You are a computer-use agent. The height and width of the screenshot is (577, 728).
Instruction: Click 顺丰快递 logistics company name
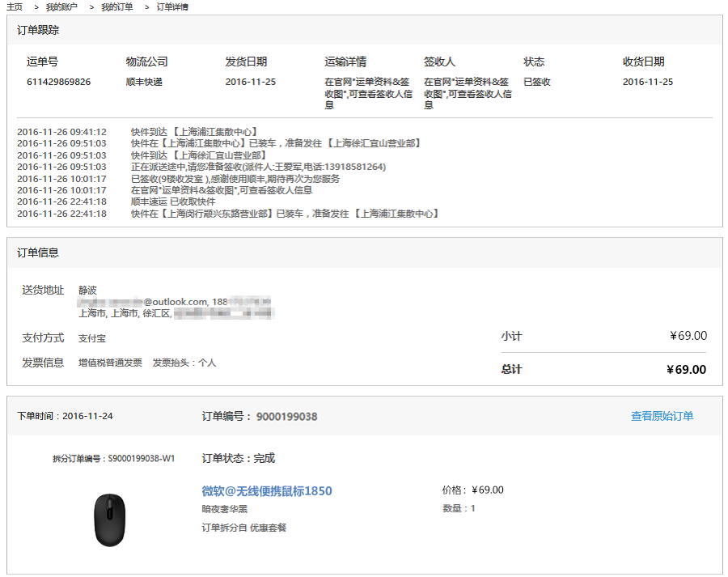pos(144,82)
